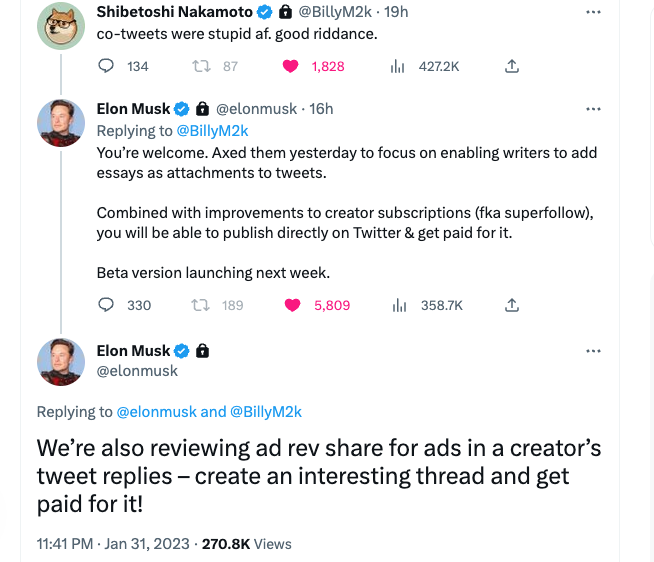Click the Shibetoshi Nakamoto display name

174,12
